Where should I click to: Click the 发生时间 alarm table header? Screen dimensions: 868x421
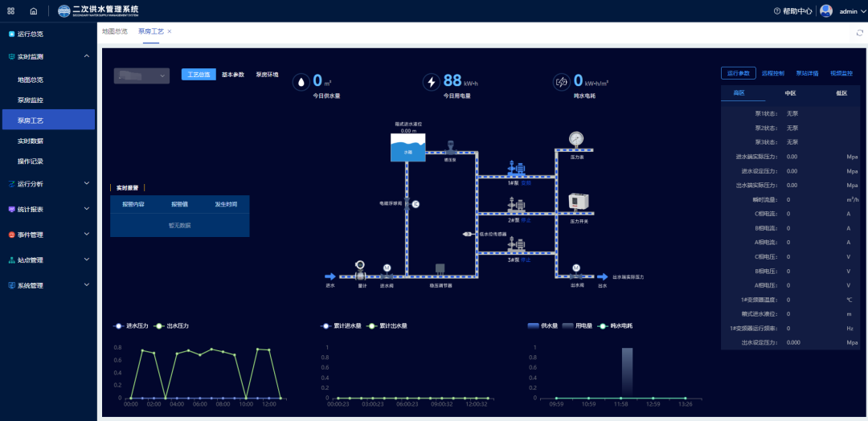pos(226,204)
